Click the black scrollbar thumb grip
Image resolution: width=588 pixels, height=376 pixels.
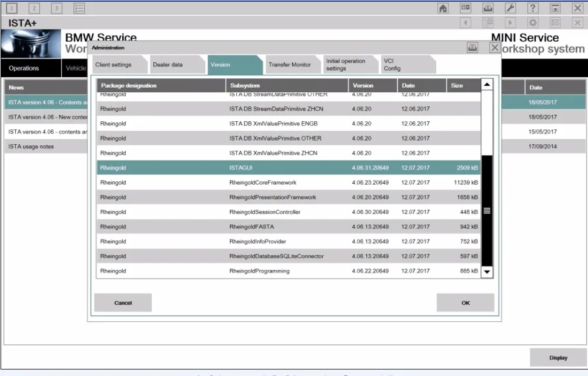click(487, 211)
